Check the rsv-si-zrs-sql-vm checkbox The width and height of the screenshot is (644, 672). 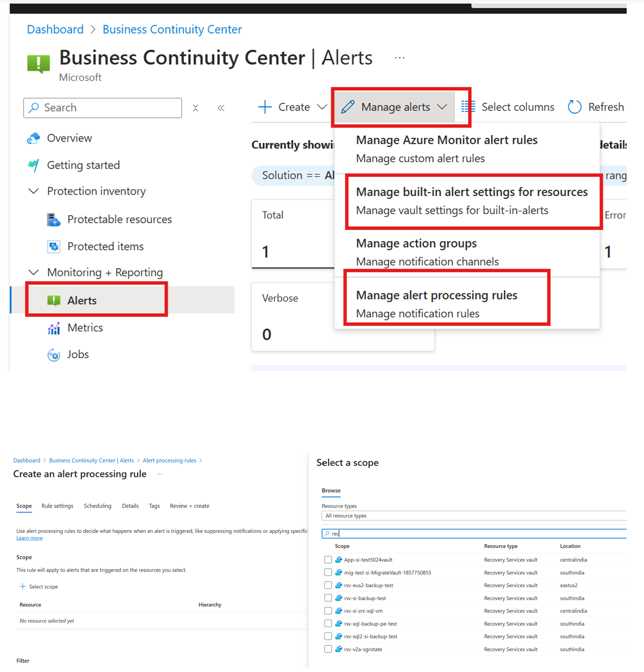pos(328,611)
